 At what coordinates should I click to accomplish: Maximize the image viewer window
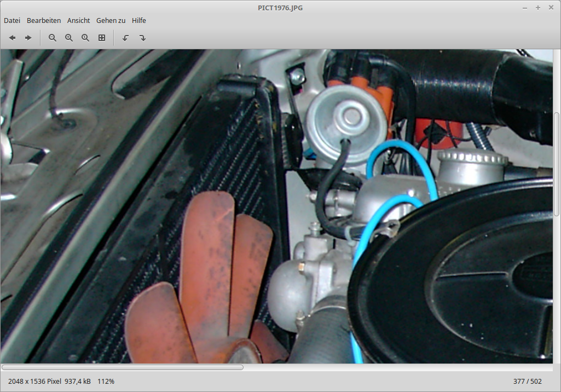(538, 8)
